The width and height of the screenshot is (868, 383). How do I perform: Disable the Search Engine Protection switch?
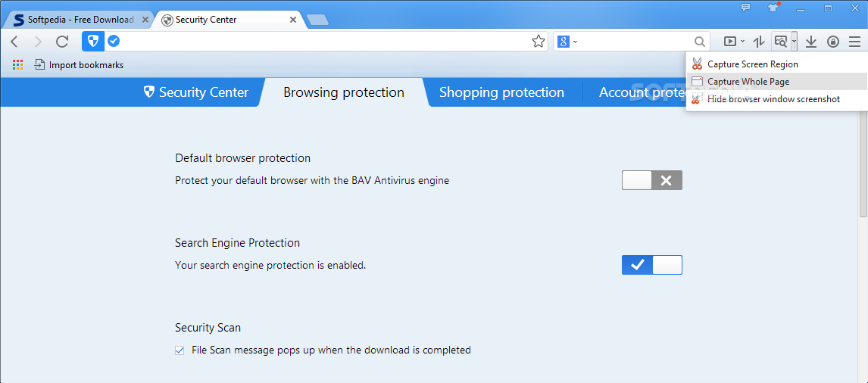tap(651, 265)
